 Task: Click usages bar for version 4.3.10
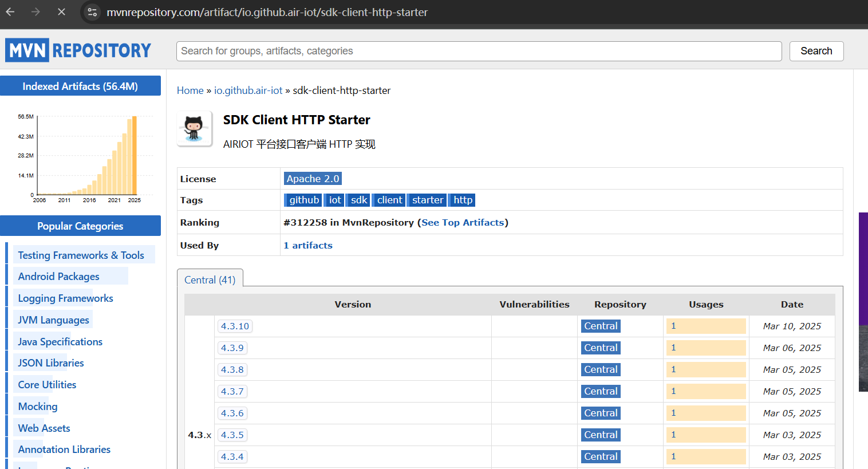pos(706,326)
